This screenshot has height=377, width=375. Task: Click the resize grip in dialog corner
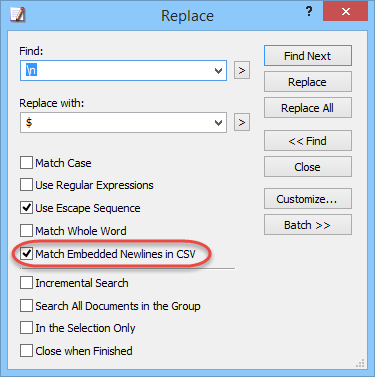click(x=360, y=363)
